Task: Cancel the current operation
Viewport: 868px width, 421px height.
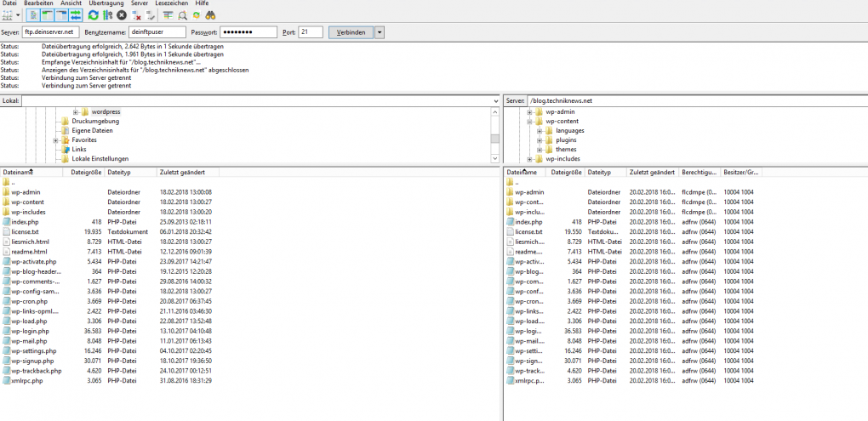Action: coord(121,15)
